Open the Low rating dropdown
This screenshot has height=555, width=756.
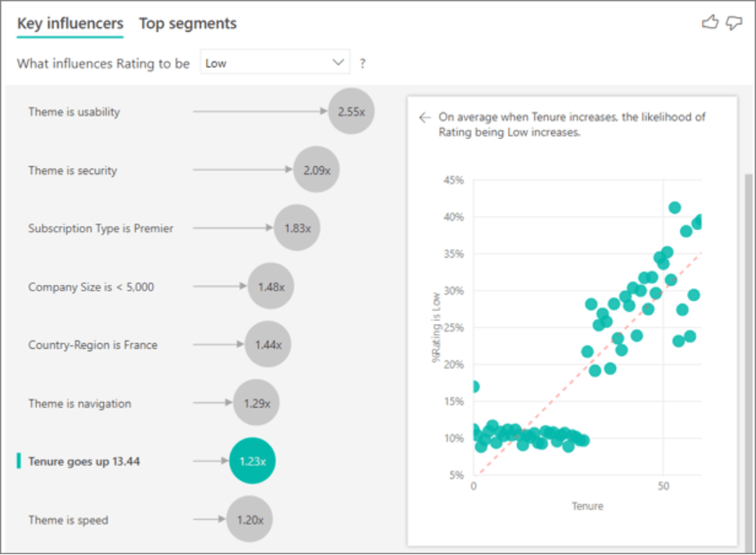point(275,62)
